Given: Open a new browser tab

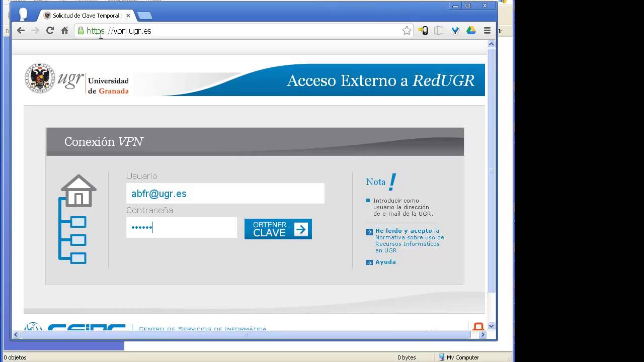Looking at the screenshot, I should coord(144,16).
